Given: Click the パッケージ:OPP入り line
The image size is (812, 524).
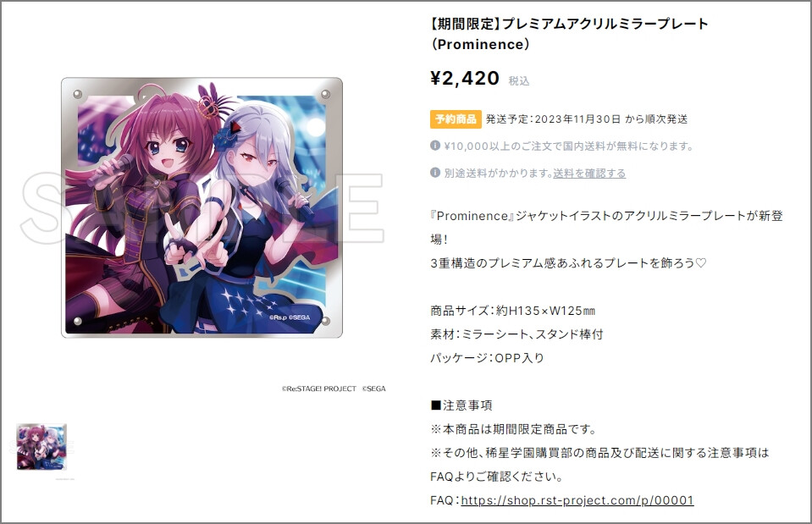Looking at the screenshot, I should coord(488,358).
